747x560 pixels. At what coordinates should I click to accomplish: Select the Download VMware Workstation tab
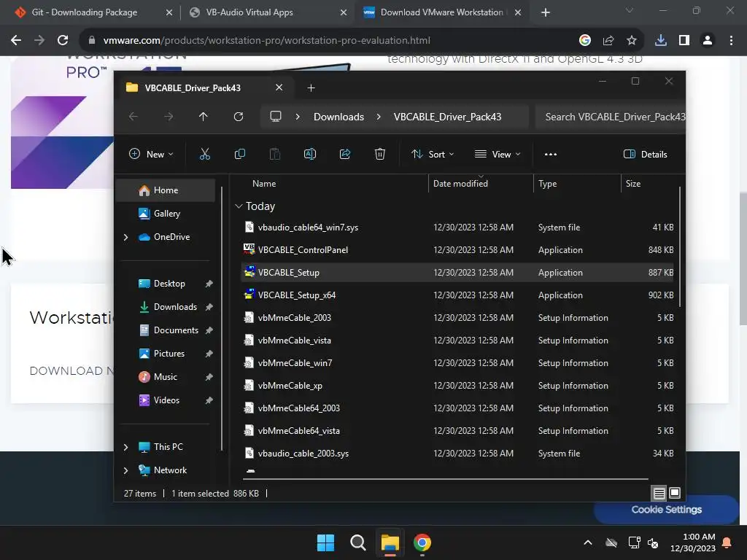pos(441,12)
